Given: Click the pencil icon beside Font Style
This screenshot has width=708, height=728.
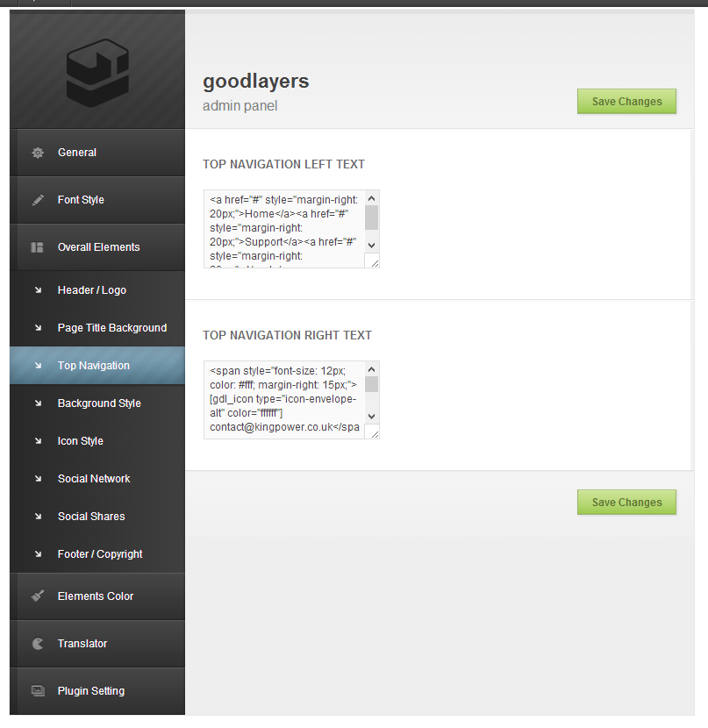Looking at the screenshot, I should (x=38, y=200).
